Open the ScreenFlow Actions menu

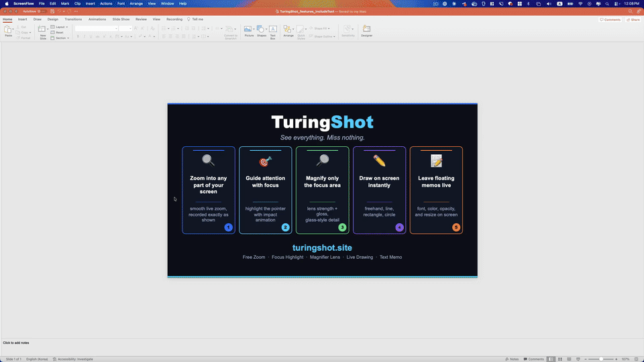click(106, 3)
